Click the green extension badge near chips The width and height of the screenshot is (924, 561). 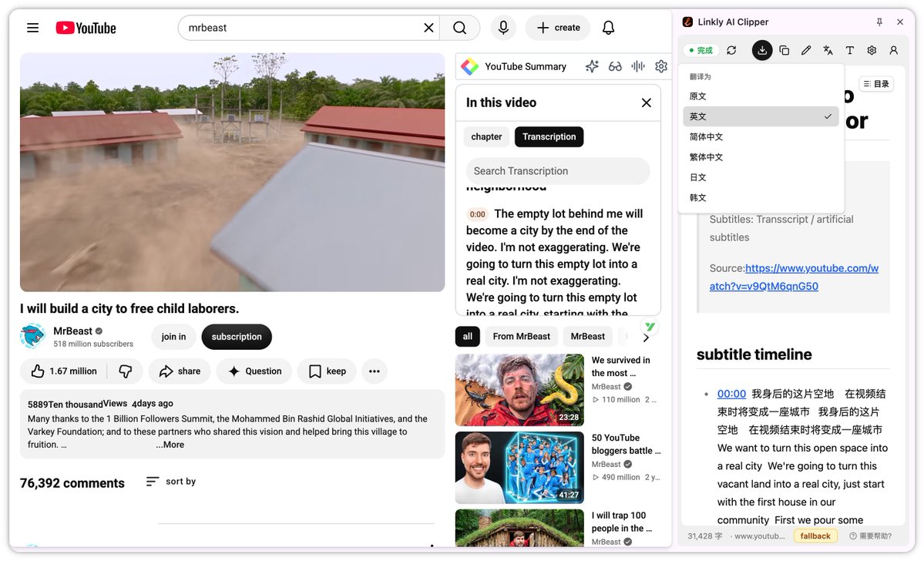click(x=650, y=327)
